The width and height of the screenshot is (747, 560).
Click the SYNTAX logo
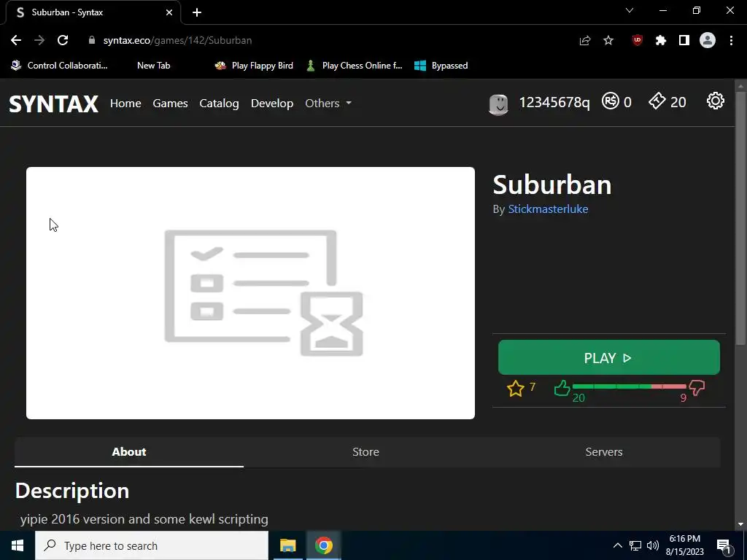53,104
